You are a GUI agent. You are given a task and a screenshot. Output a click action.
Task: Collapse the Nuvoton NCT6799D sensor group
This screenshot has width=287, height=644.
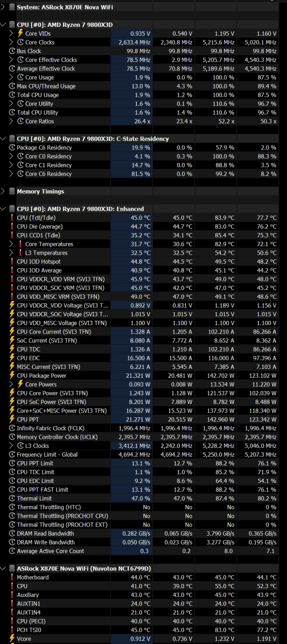pos(4,568)
